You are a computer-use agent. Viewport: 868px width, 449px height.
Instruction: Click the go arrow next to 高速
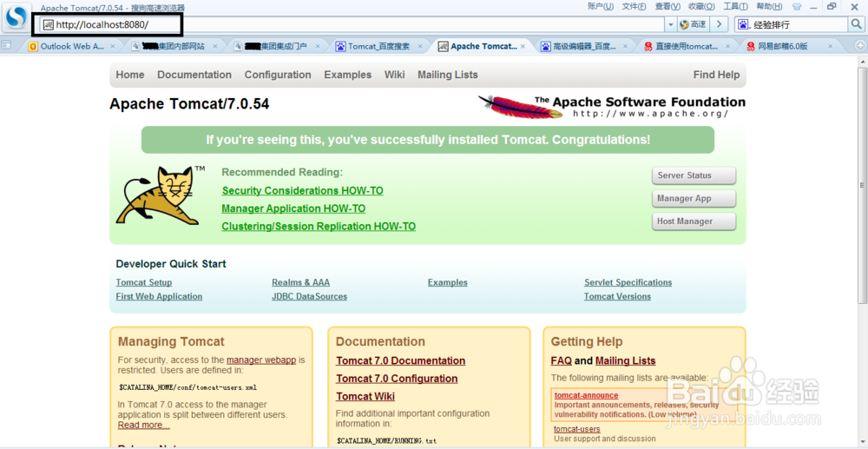click(x=719, y=24)
